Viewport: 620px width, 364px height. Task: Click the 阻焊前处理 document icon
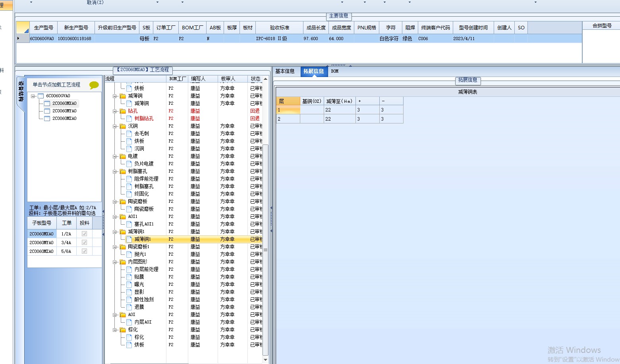[129, 179]
